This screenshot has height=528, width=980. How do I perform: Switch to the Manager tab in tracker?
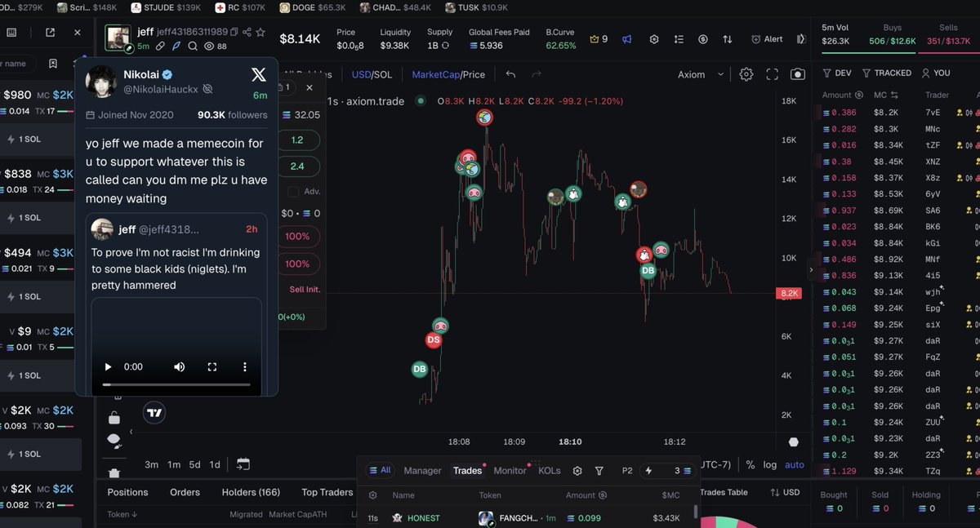pos(422,471)
